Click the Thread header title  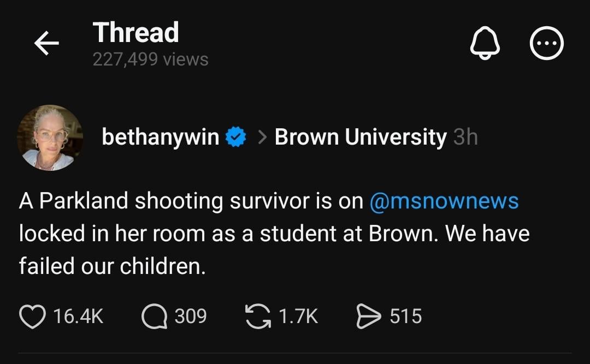(135, 32)
